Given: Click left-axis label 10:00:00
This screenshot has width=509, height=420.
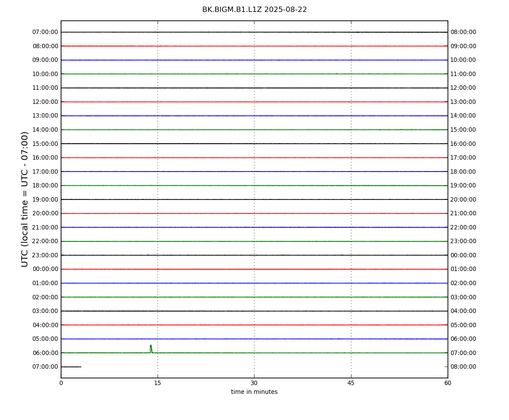Looking at the screenshot, I should click(46, 74).
